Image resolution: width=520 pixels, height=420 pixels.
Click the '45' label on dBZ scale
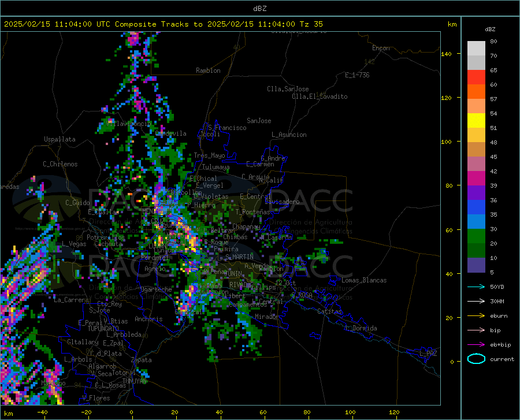click(x=493, y=157)
